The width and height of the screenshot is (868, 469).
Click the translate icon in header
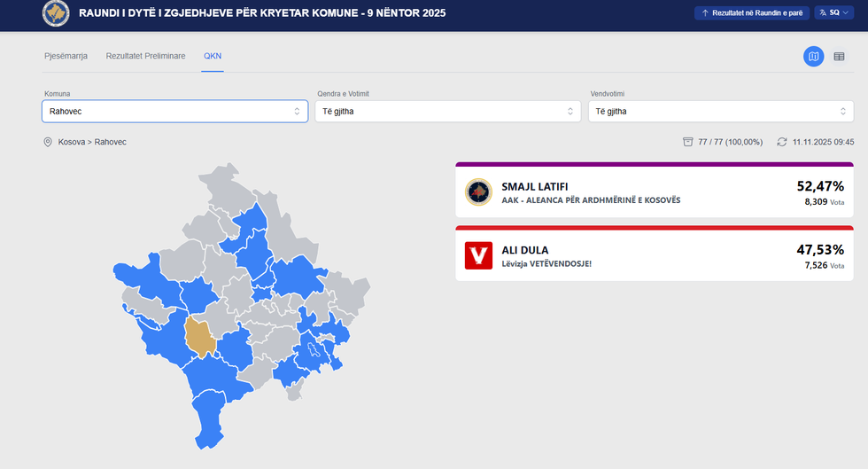[823, 13]
